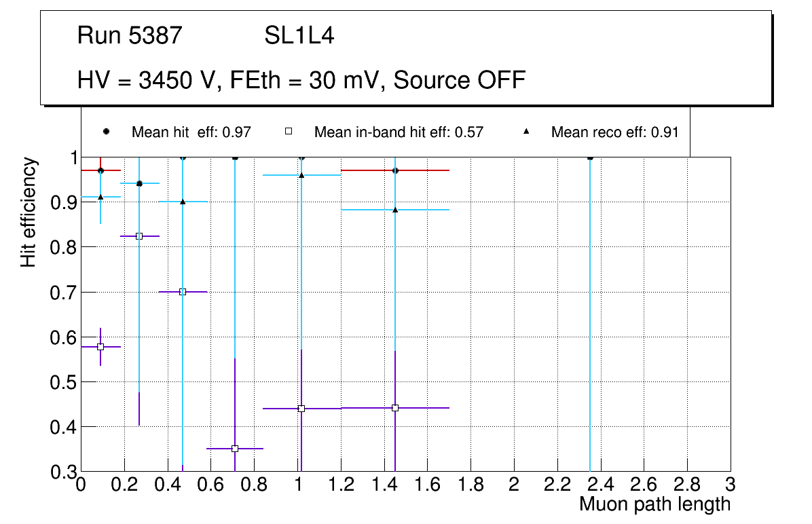This screenshot has height=524, width=812.
Task: Select the triangle point at efficiency 0.88
Action: click(x=395, y=210)
